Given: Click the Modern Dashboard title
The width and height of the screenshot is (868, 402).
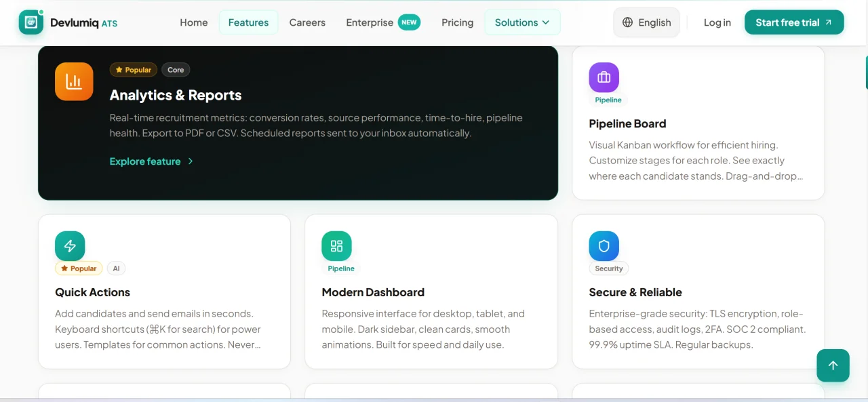Looking at the screenshot, I should pos(373,292).
